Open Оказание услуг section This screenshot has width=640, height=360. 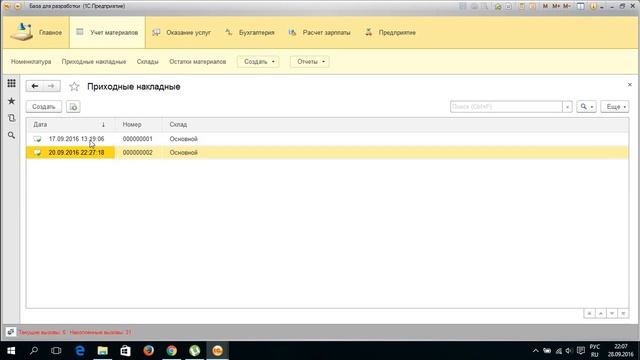point(181,32)
